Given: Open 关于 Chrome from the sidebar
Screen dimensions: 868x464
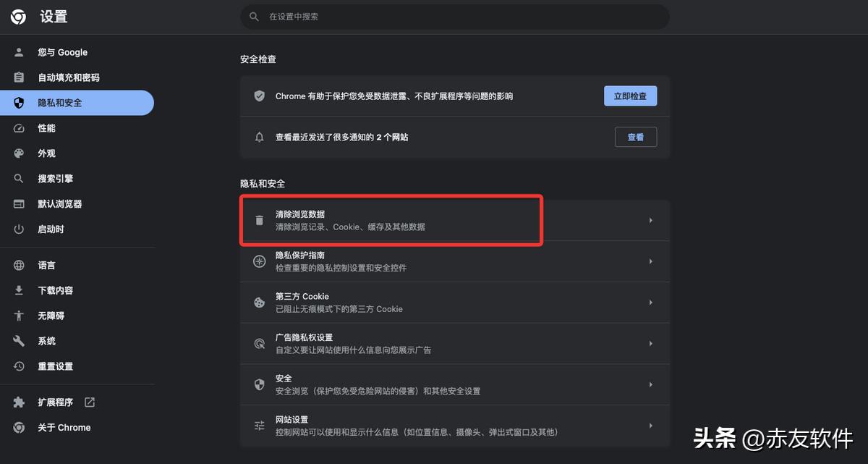Looking at the screenshot, I should point(65,427).
